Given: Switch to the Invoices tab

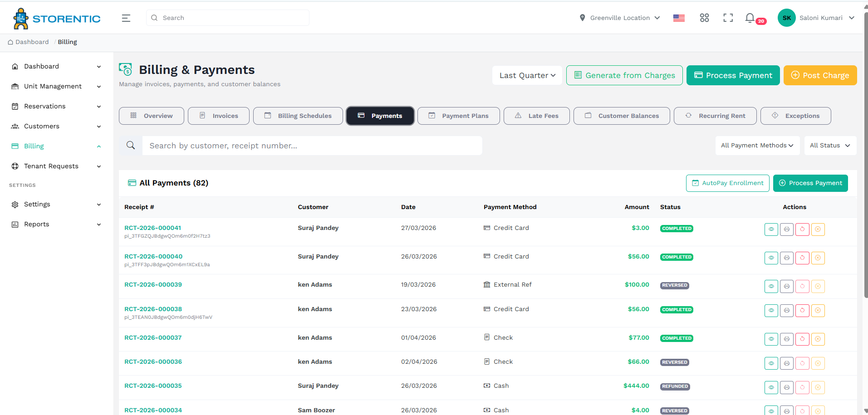Looking at the screenshot, I should pyautogui.click(x=218, y=116).
